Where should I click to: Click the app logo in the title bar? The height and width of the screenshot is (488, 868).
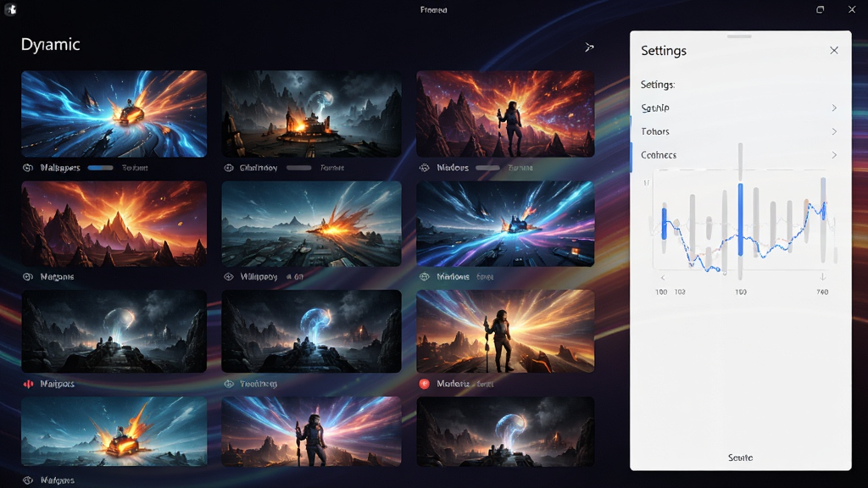pos(10,9)
